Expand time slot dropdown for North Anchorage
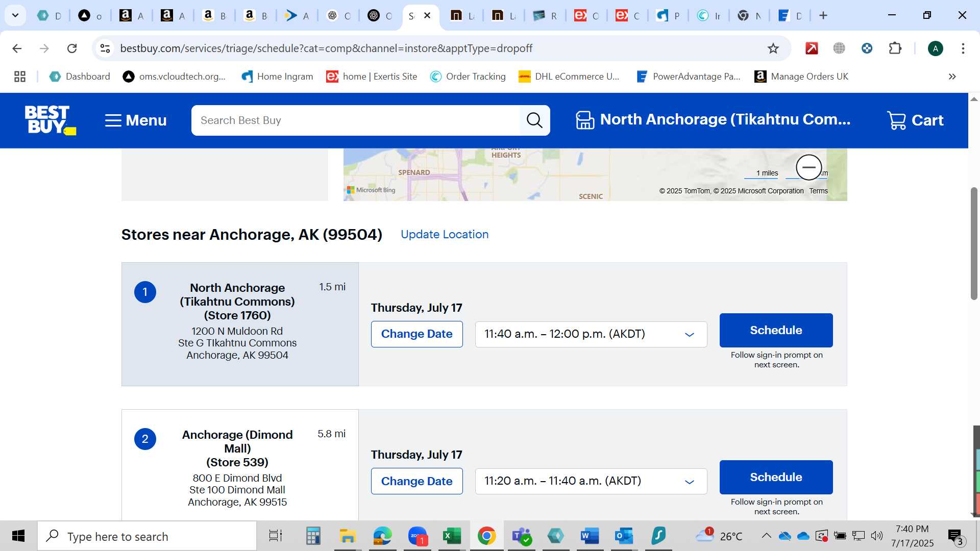The width and height of the screenshot is (980, 551). [591, 334]
